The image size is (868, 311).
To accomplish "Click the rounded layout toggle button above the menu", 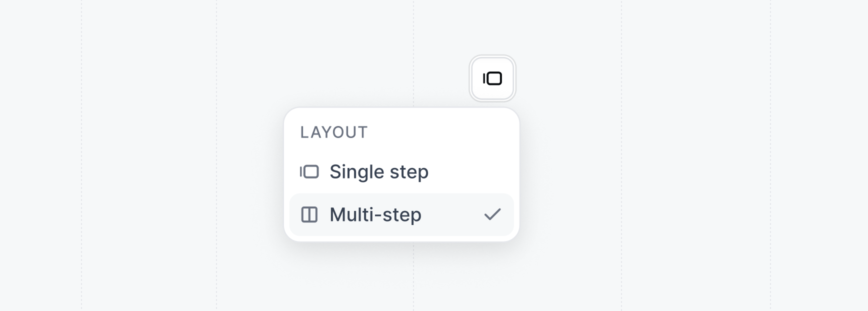I will click(492, 78).
